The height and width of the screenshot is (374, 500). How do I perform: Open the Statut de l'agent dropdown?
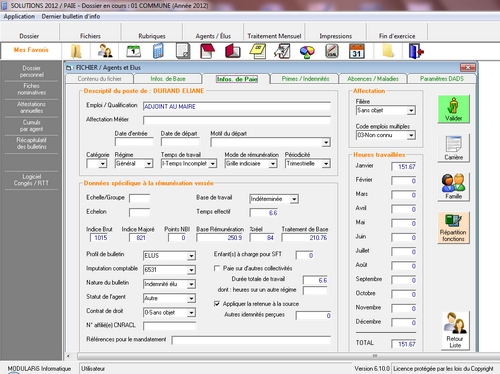coord(191,298)
